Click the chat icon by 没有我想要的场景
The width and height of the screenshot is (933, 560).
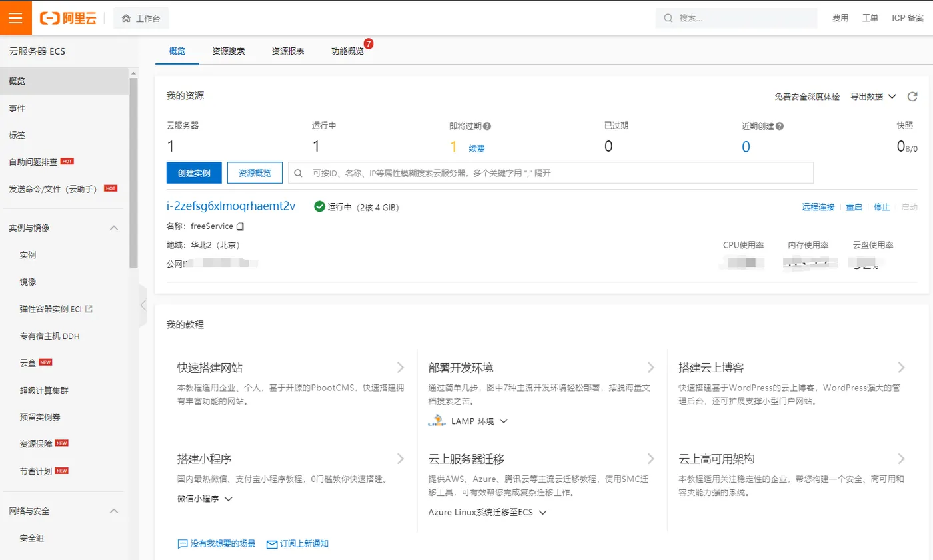(x=182, y=544)
